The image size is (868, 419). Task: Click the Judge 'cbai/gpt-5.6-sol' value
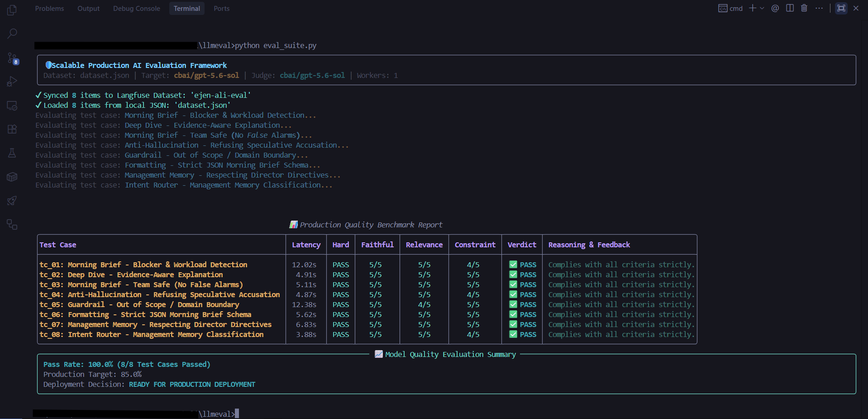tap(312, 75)
